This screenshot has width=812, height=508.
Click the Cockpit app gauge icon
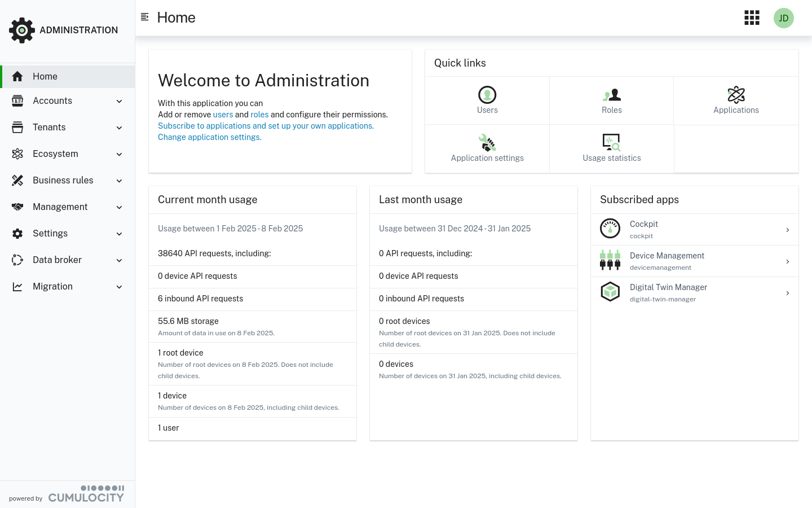click(x=610, y=229)
